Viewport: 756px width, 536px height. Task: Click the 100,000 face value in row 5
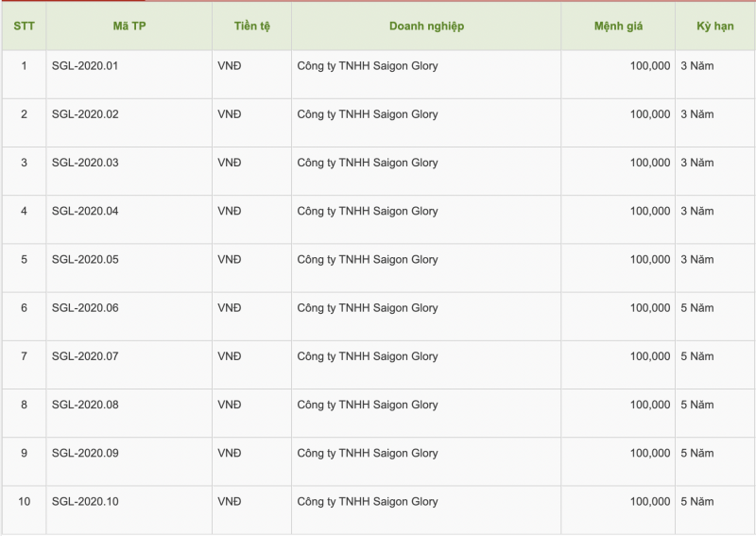(x=650, y=259)
